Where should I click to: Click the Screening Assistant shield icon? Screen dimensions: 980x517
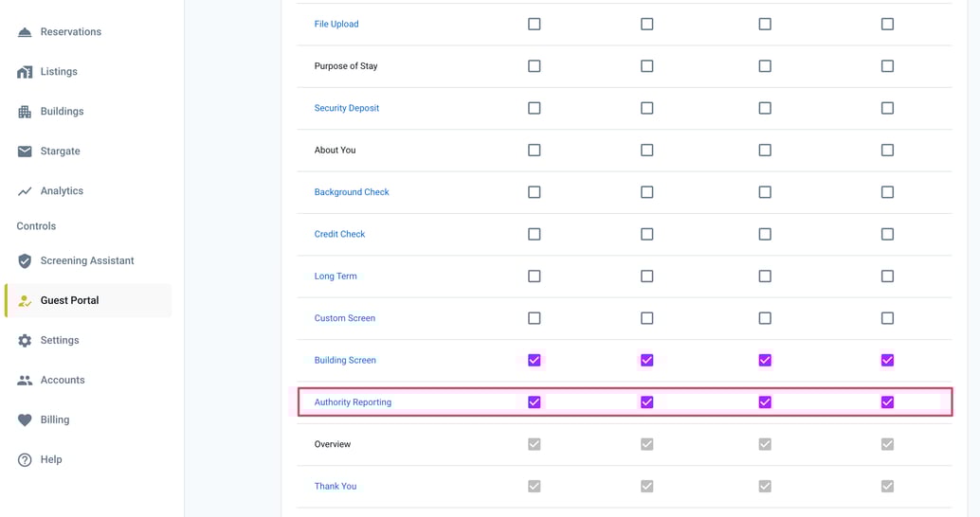pyautogui.click(x=25, y=261)
